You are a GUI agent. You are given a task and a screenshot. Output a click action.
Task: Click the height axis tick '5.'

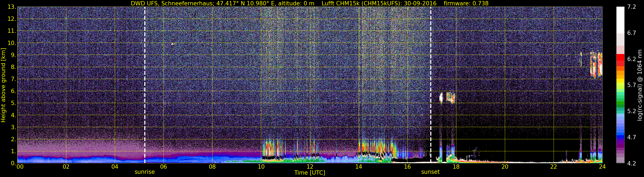(x=13, y=103)
